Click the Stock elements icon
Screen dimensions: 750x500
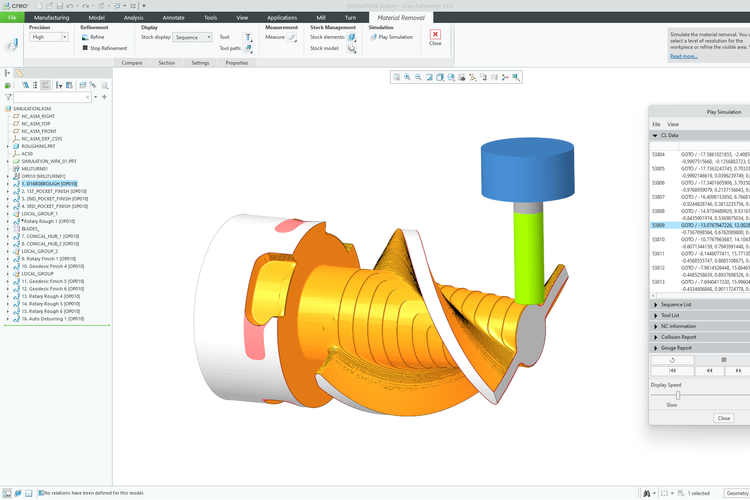[x=352, y=37]
